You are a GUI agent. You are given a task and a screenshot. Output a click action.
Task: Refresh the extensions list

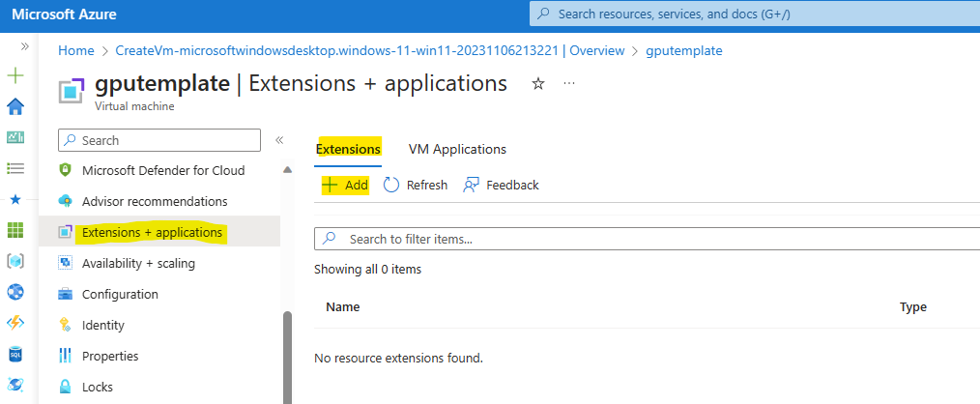point(416,186)
